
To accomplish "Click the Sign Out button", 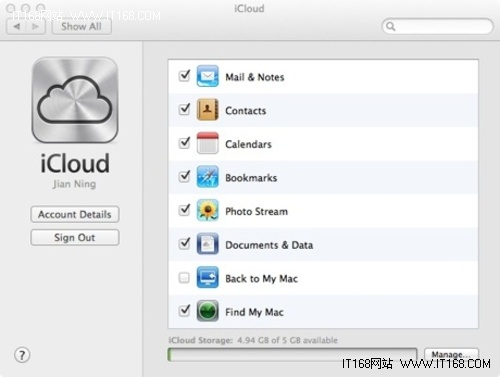I will click(x=75, y=238).
